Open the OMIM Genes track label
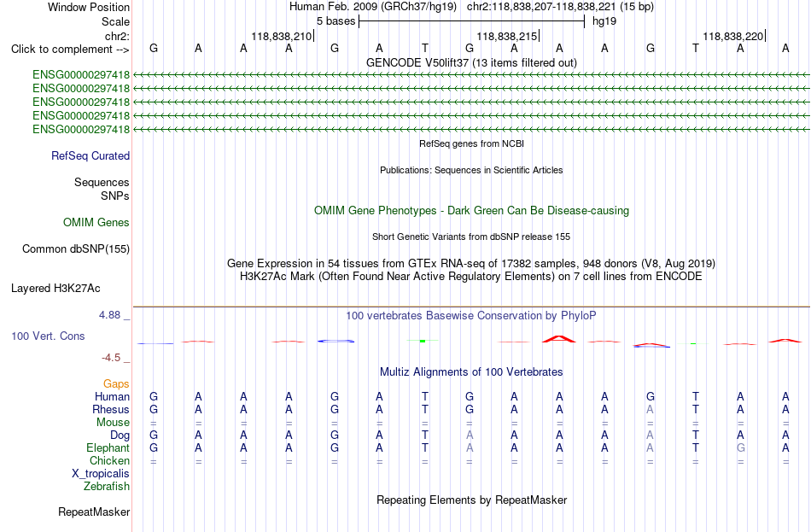The height and width of the screenshot is (532, 811). point(96,223)
